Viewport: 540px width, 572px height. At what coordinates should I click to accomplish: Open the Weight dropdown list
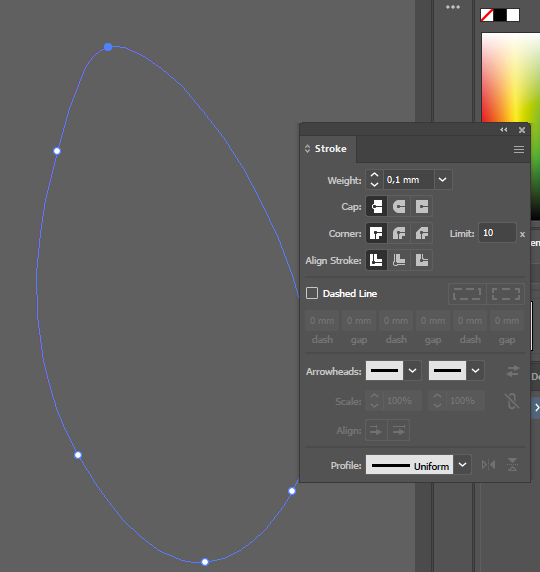click(x=443, y=179)
